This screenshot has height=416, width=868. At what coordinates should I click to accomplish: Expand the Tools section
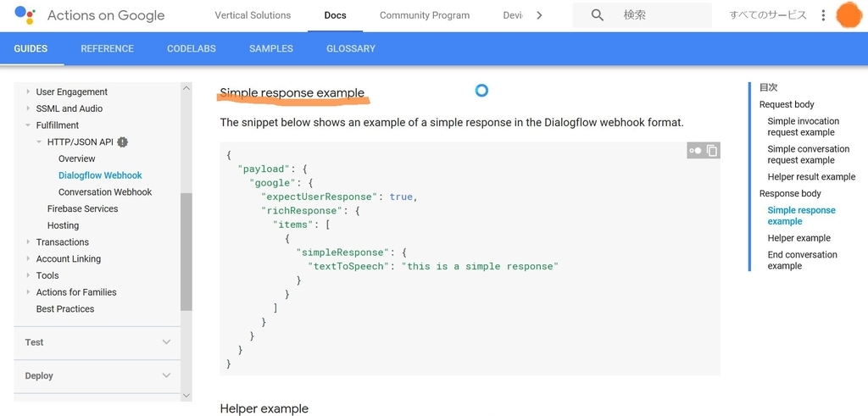[x=28, y=275]
